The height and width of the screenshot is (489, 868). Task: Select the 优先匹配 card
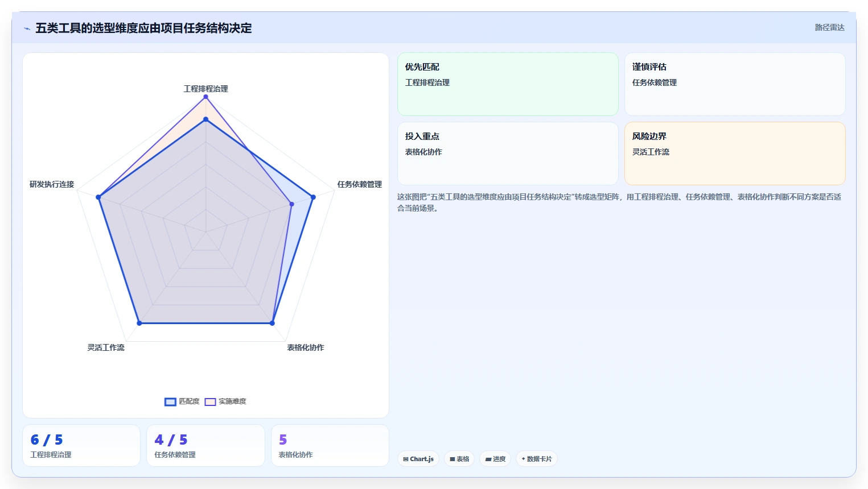coord(508,84)
